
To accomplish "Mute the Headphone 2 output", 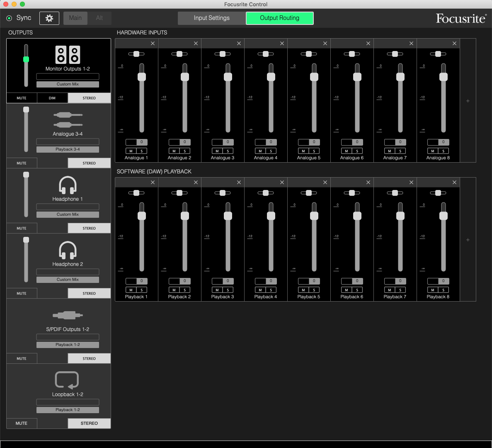I will click(x=22, y=293).
